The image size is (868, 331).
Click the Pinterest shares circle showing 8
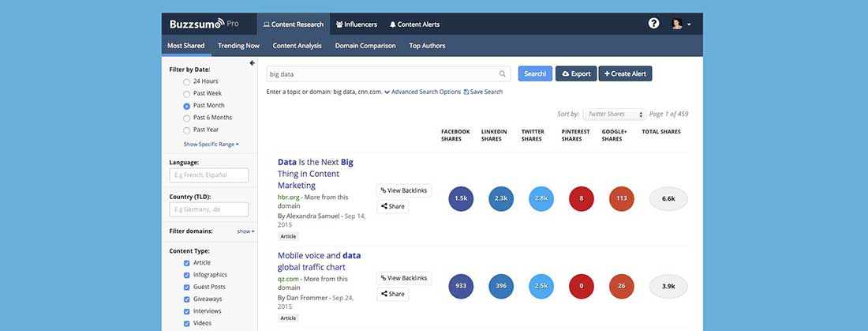click(x=582, y=198)
